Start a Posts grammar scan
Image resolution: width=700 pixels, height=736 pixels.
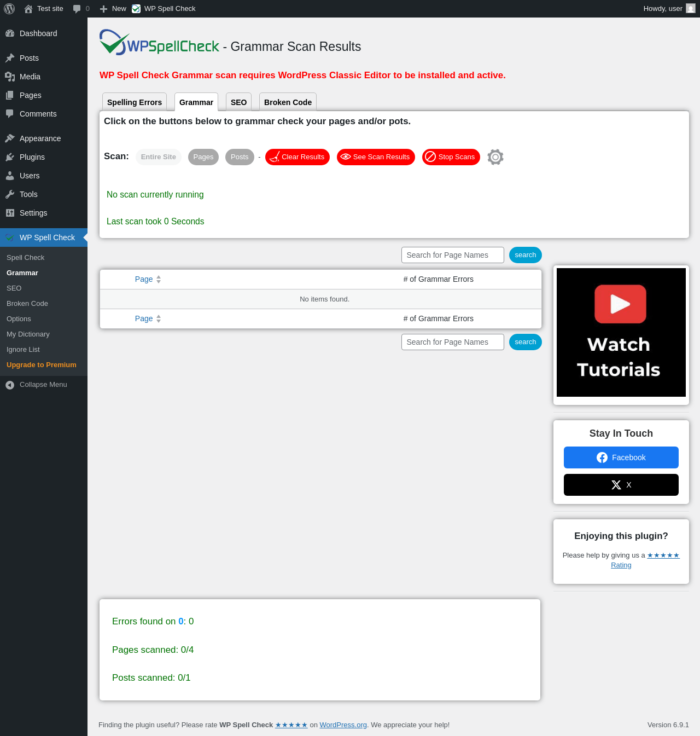tap(240, 157)
